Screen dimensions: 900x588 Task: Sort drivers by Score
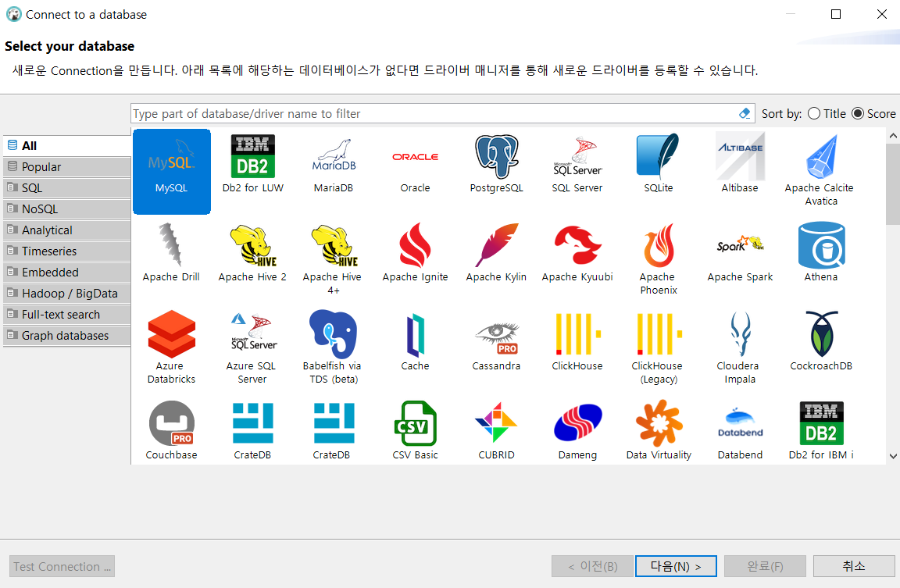tap(873, 113)
